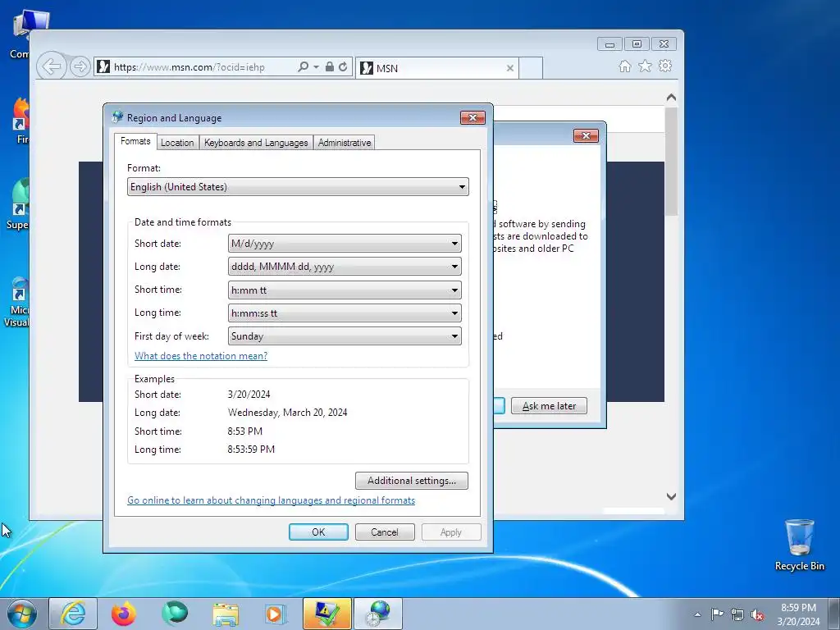Close the Region and Language dialog

472,118
